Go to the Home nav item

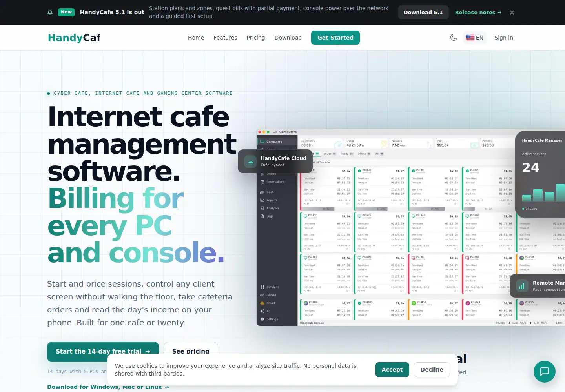[x=196, y=38]
